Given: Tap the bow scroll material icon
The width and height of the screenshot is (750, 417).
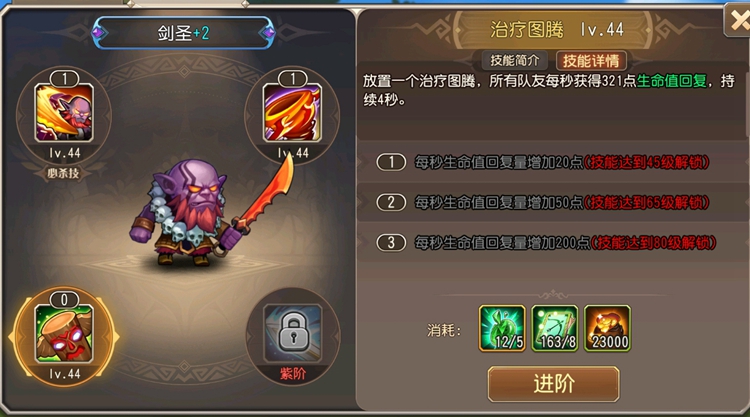Looking at the screenshot, I should (x=555, y=329).
